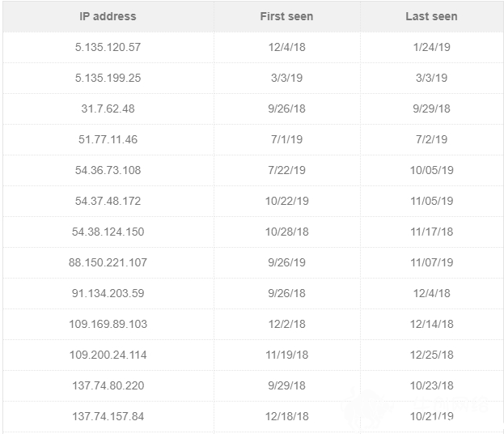This screenshot has height=434, width=504.
Task: Click the 31.7.62.48 cell
Action: [x=108, y=108]
